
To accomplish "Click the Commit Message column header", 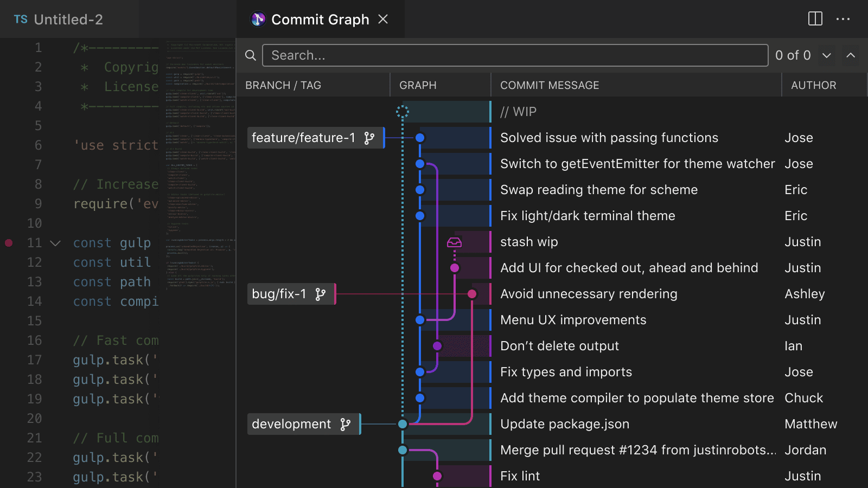I will pyautogui.click(x=549, y=85).
